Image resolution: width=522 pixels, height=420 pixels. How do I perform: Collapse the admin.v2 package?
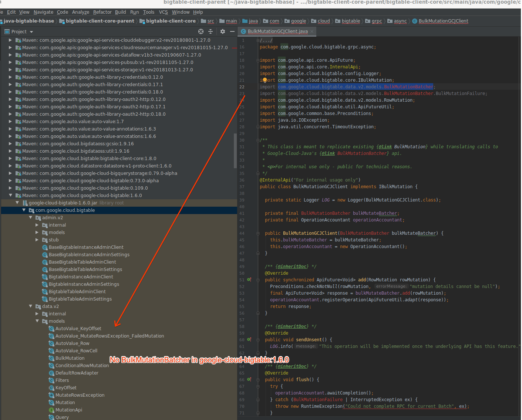(31, 217)
